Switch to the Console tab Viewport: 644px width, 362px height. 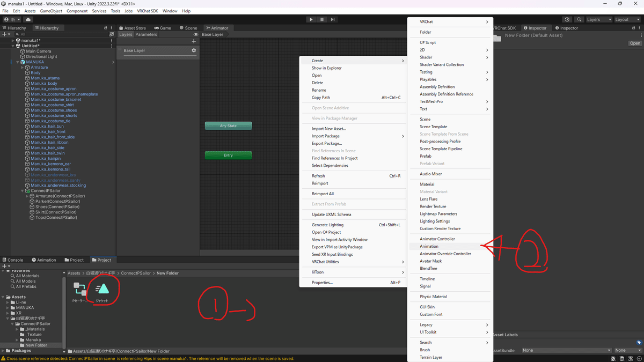[x=12, y=260]
